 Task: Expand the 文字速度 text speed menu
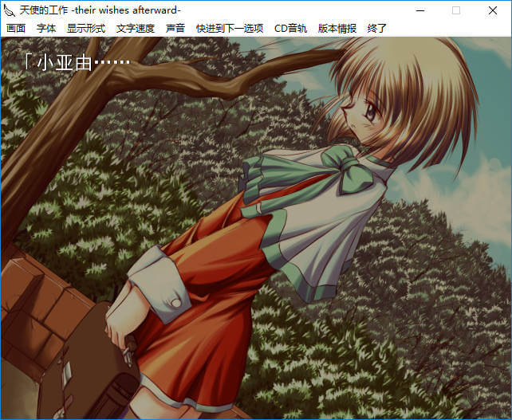[x=135, y=28]
